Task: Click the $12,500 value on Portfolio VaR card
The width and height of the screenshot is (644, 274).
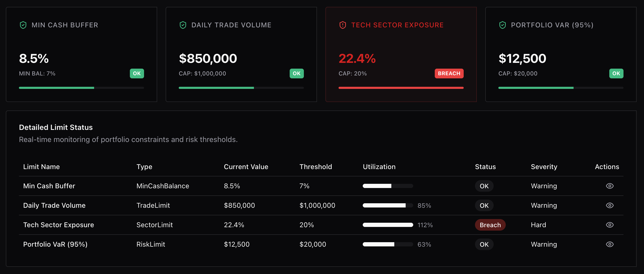Action: tap(522, 58)
